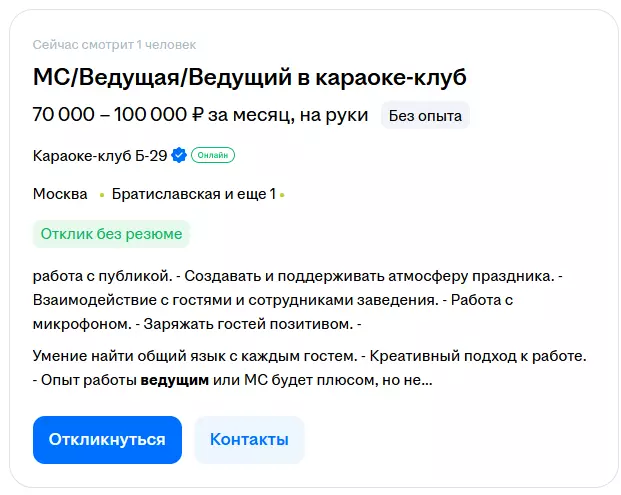Click the '70 000 – 100 000' salary range
Viewport: 621px width, 495px height.
(x=110, y=115)
